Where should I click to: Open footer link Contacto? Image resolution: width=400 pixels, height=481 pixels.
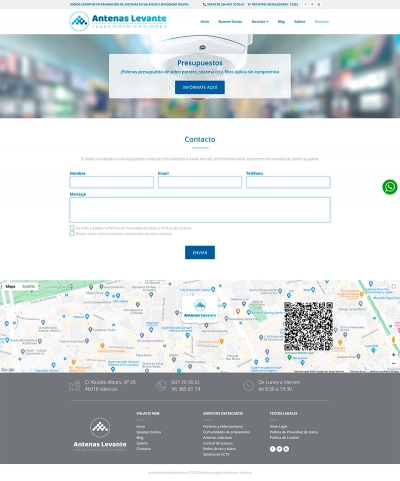pyautogui.click(x=143, y=449)
